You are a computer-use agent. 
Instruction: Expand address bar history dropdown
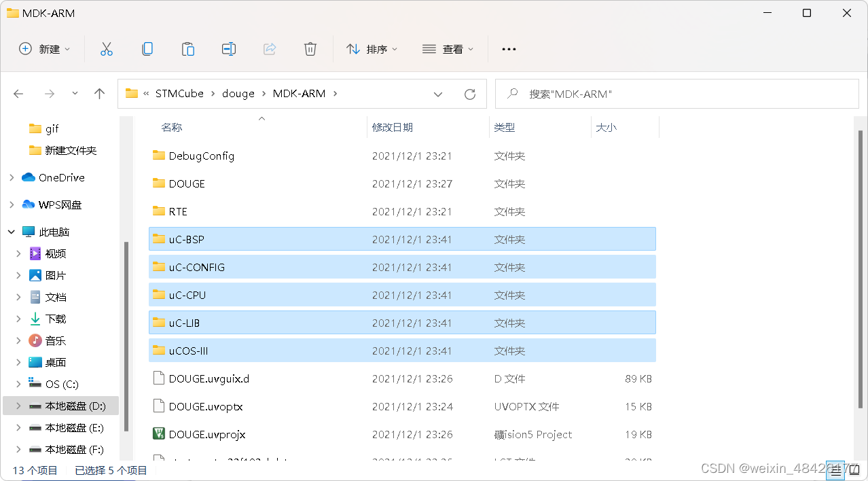(438, 94)
